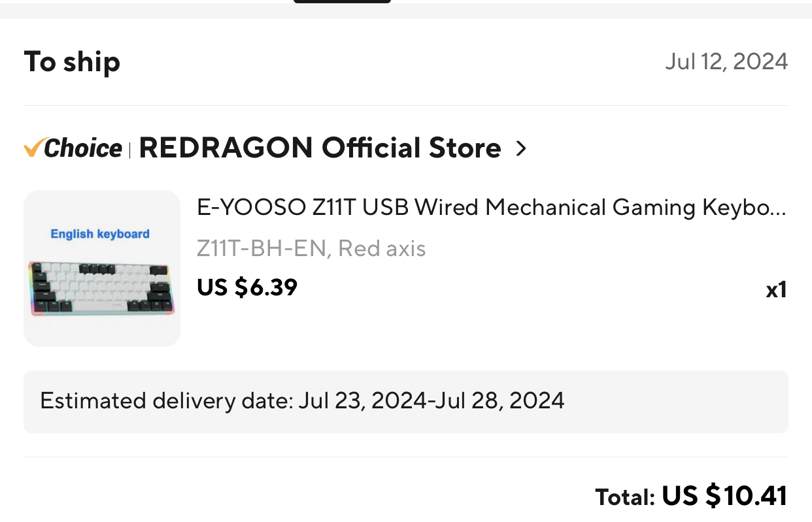Image resolution: width=812 pixels, height=522 pixels.
Task: Open the E-YOOSO Z11T product title
Action: [x=491, y=208]
